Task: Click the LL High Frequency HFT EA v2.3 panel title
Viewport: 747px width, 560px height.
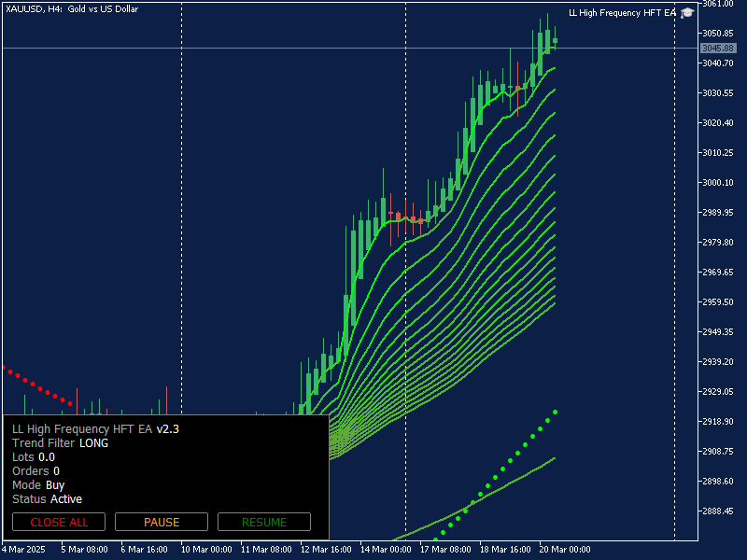Action: tap(96, 429)
